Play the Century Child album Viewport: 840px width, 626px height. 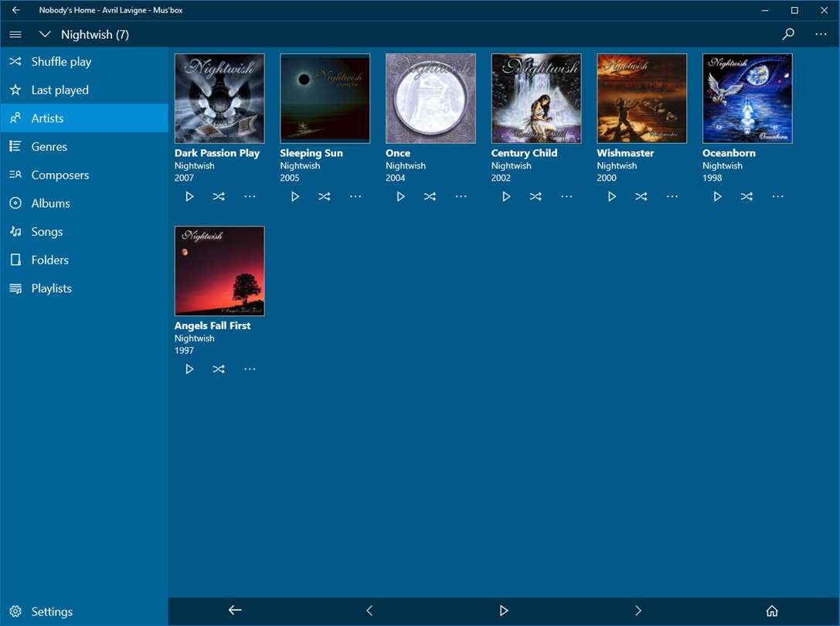tap(505, 197)
